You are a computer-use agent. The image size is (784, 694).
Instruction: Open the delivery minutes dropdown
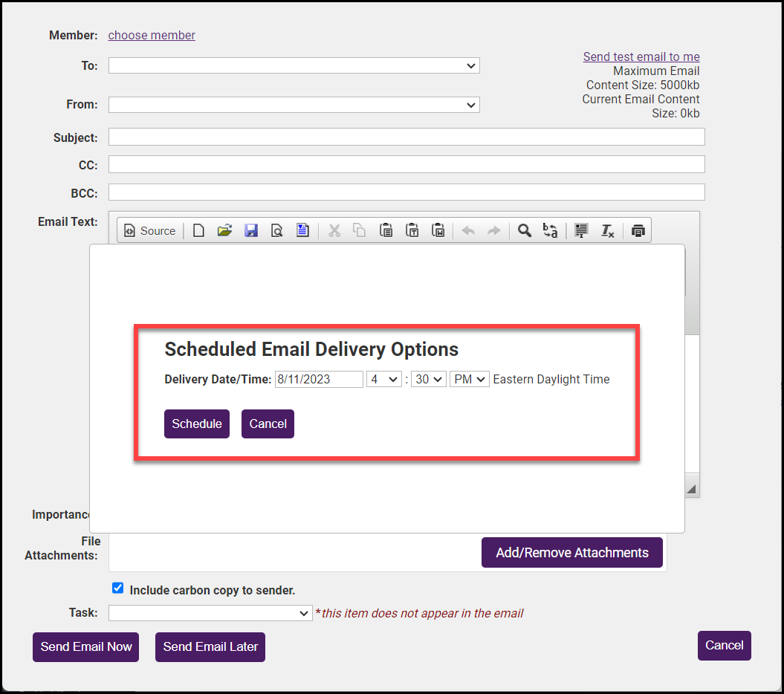tap(429, 379)
